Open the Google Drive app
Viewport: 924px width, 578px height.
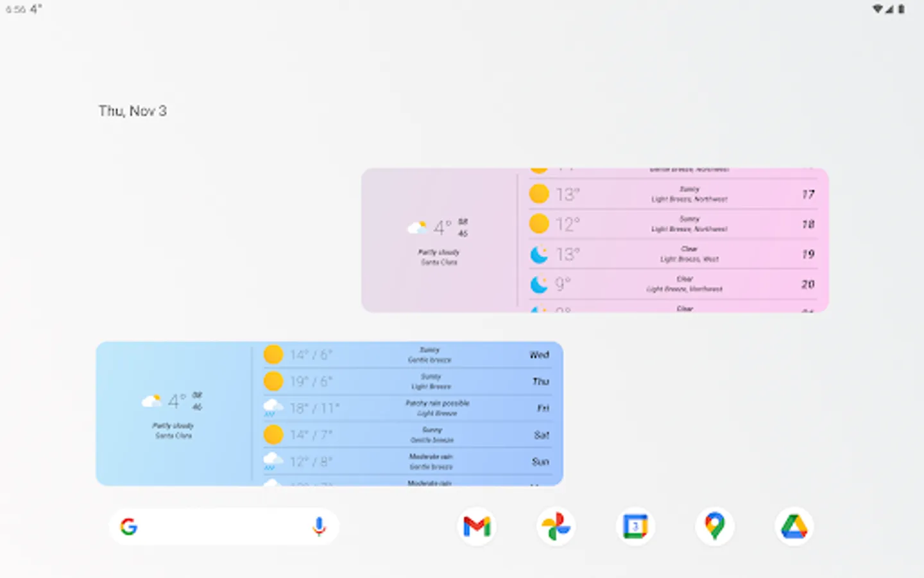794,527
